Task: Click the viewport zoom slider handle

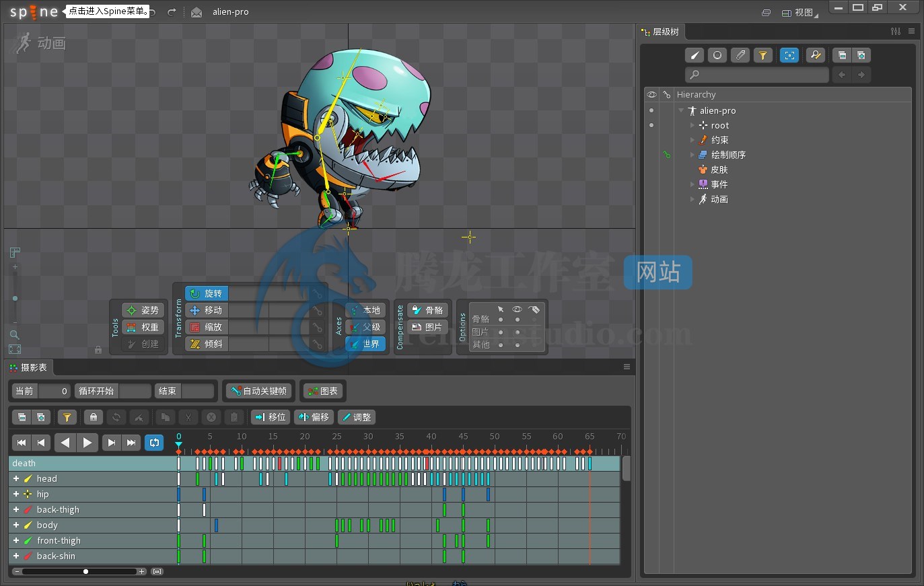Action: pos(15,298)
